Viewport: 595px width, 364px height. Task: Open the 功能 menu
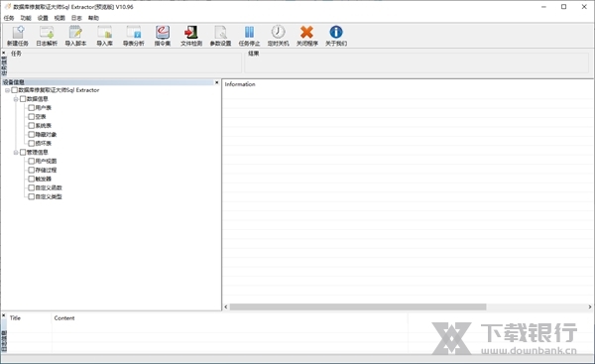(x=26, y=18)
